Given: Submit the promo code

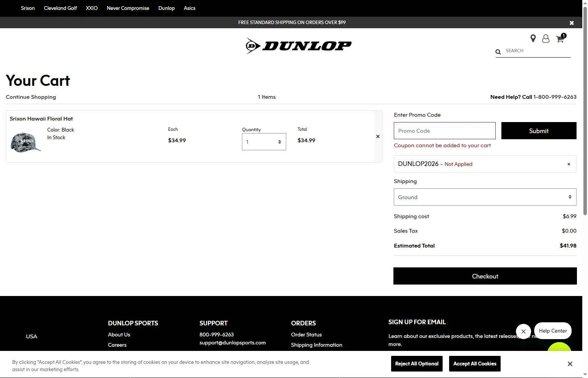Looking at the screenshot, I should click(539, 131).
